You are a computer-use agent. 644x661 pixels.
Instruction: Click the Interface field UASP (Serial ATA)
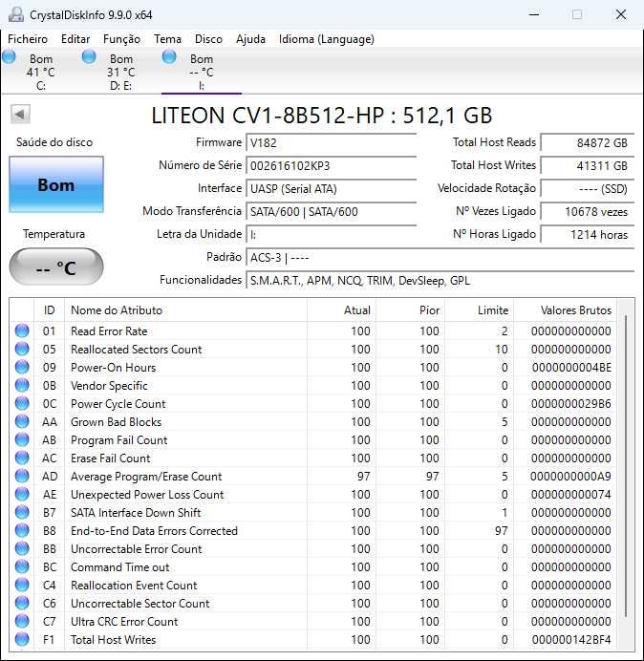point(331,188)
